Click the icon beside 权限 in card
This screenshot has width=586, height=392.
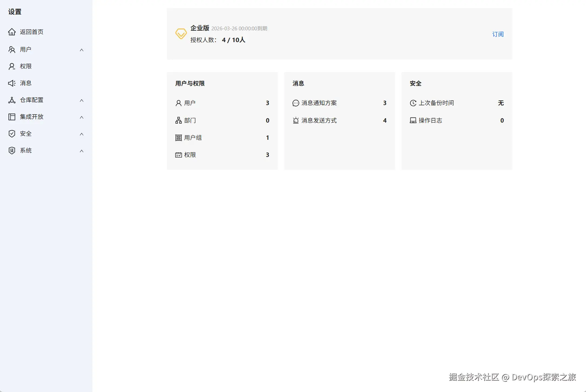[179, 155]
